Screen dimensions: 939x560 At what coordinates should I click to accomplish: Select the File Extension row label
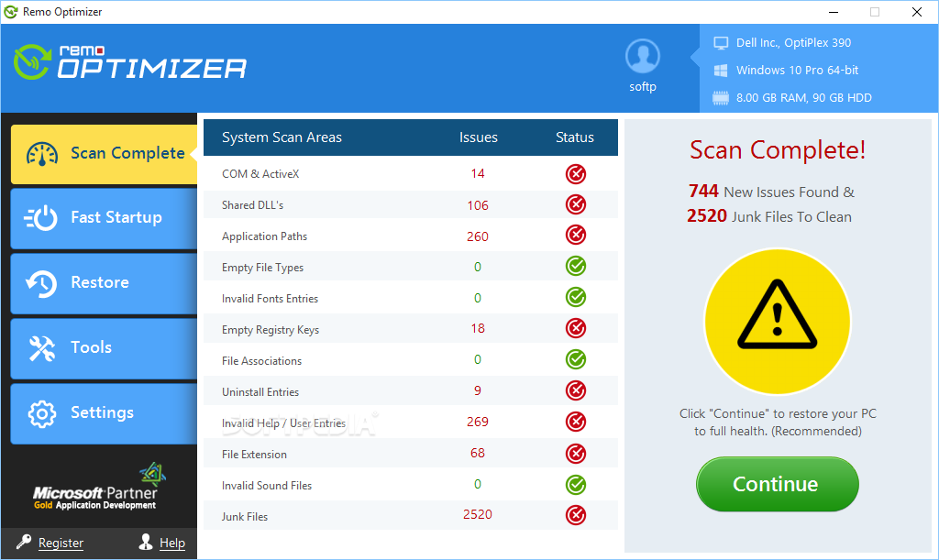(254, 454)
